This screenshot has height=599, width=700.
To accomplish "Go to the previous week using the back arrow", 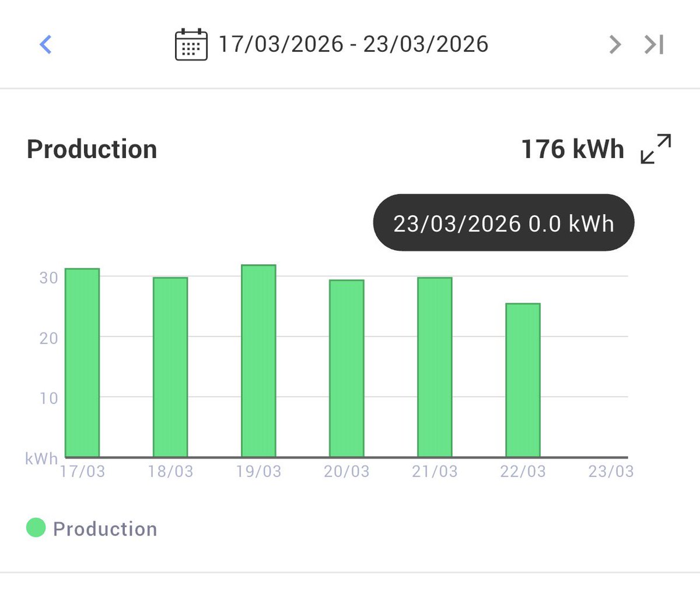I will [x=45, y=44].
